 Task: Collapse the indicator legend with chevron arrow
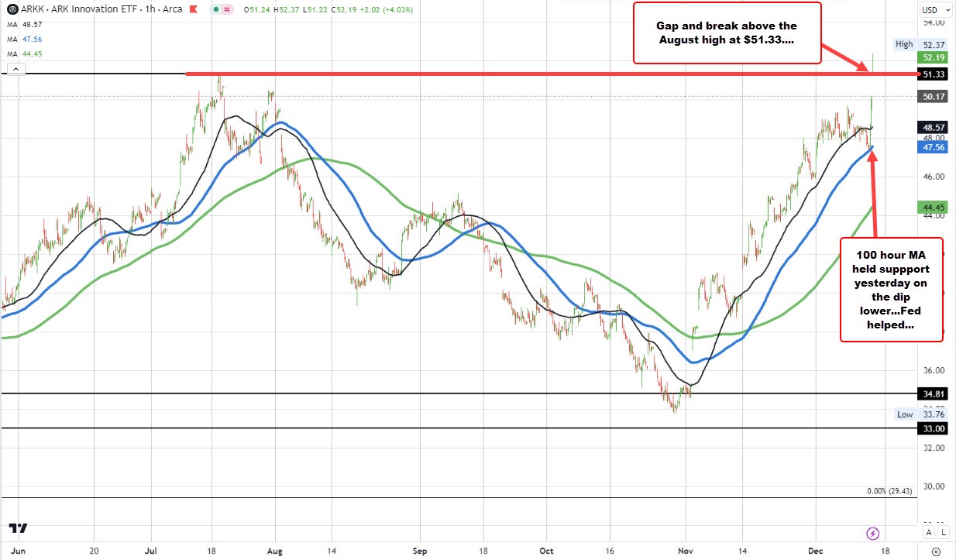pyautogui.click(x=15, y=70)
